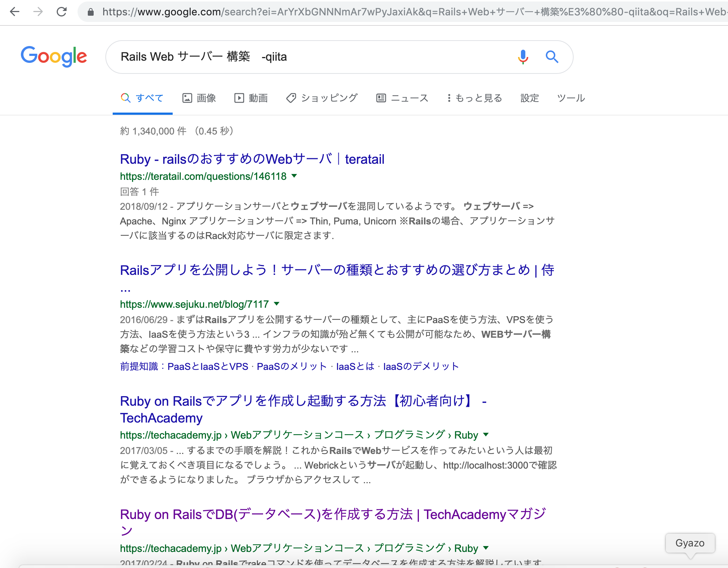Click the PaaSのメリット sitelink
728x568 pixels.
pos(292,366)
